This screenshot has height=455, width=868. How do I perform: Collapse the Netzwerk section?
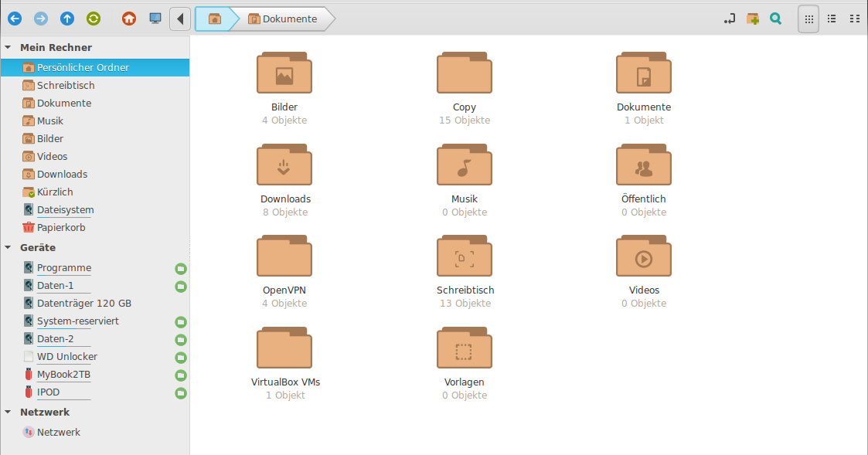[8, 412]
